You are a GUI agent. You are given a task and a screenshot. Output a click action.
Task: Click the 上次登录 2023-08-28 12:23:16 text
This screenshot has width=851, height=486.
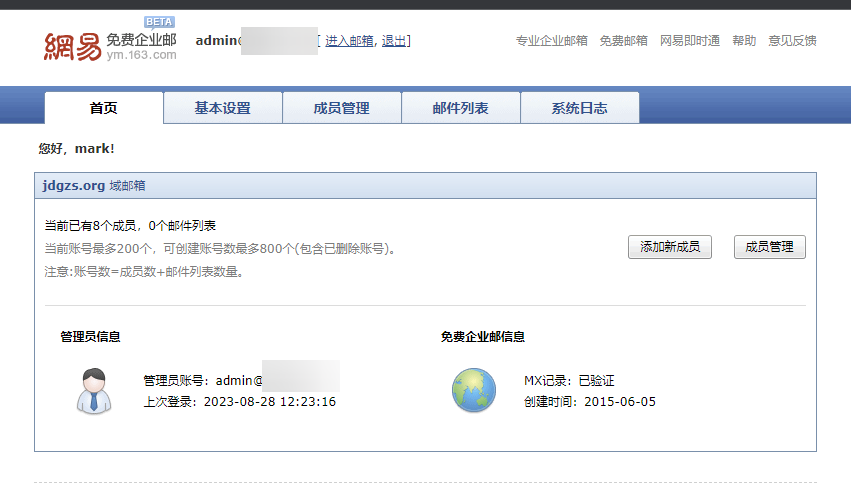point(239,402)
